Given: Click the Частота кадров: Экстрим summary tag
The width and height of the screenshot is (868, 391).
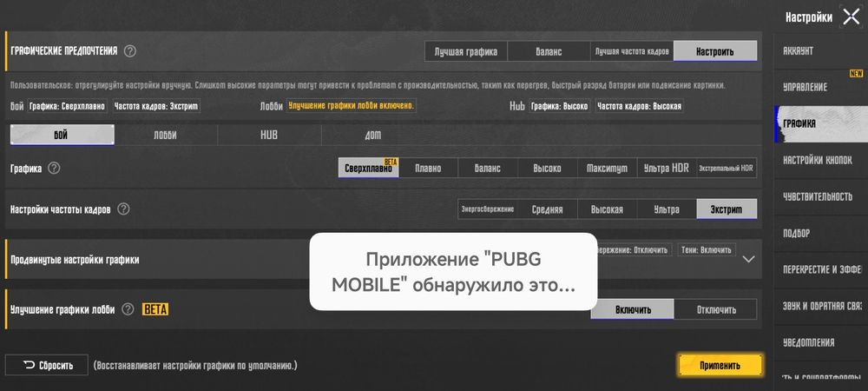Looking at the screenshot, I should [x=156, y=106].
